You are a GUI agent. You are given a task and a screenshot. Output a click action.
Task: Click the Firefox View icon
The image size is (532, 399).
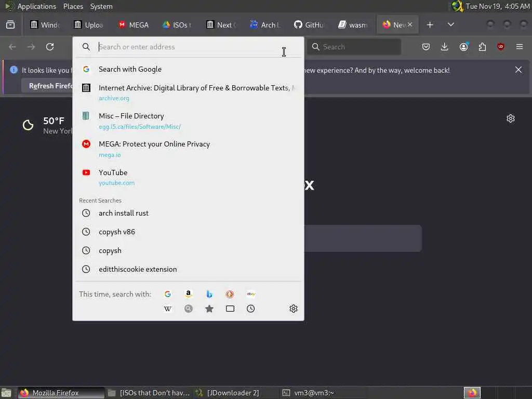coord(10,25)
